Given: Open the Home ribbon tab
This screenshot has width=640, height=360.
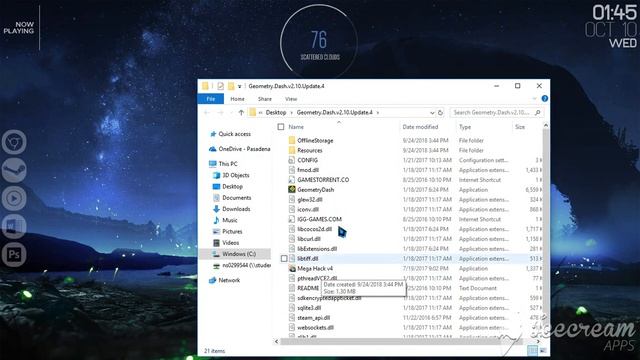Looking at the screenshot, I should [x=237, y=99].
